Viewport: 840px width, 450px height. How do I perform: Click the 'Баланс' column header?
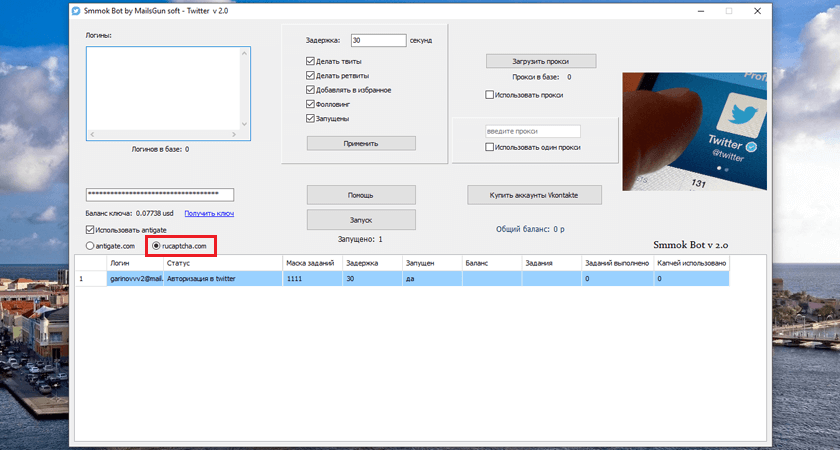point(492,264)
